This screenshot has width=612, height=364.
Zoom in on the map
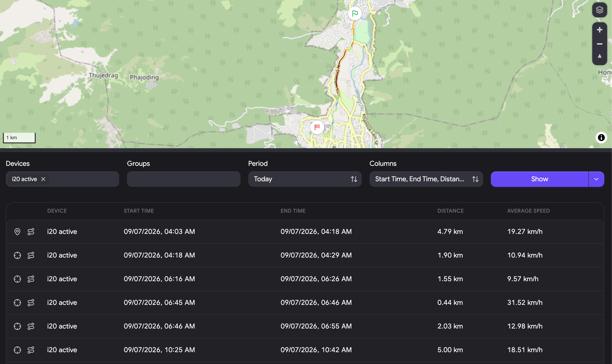599,30
